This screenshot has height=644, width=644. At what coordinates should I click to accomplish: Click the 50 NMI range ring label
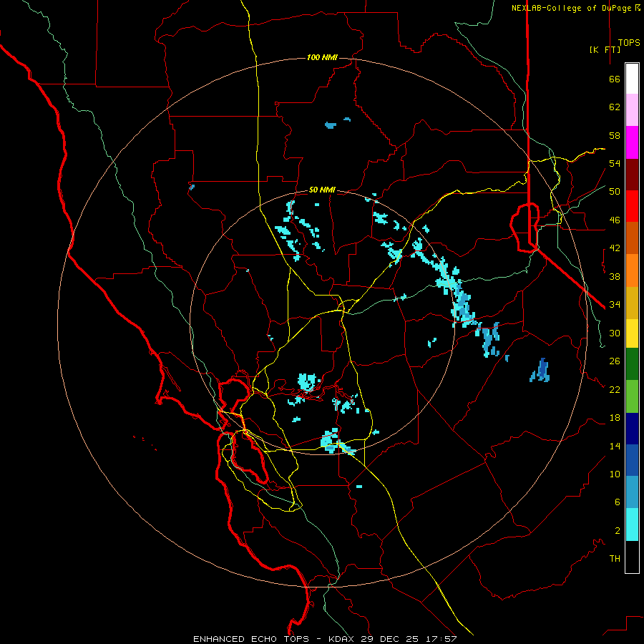click(x=322, y=190)
